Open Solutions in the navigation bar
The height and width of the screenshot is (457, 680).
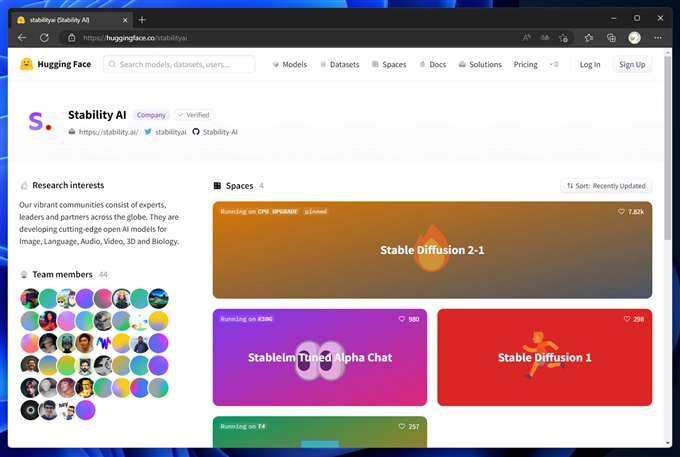480,64
